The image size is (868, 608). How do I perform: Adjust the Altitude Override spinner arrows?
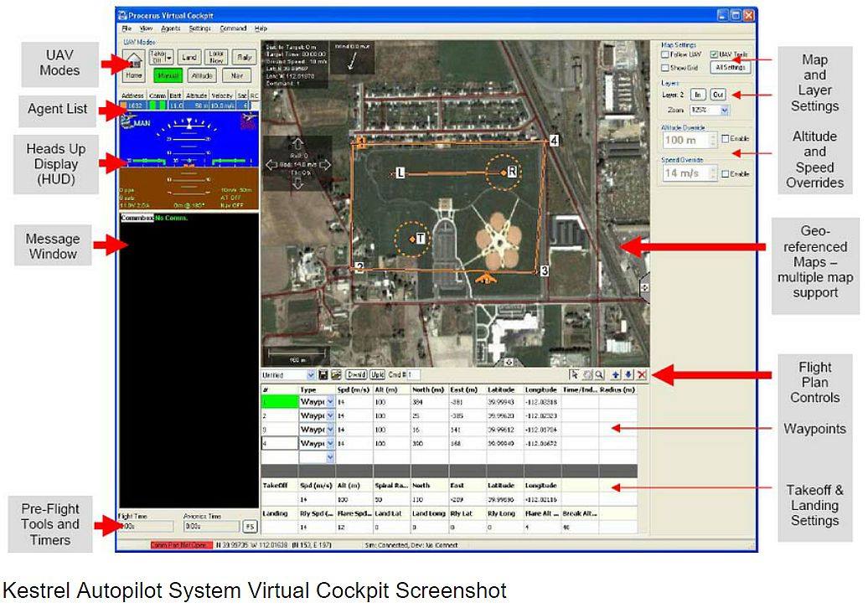[713, 140]
